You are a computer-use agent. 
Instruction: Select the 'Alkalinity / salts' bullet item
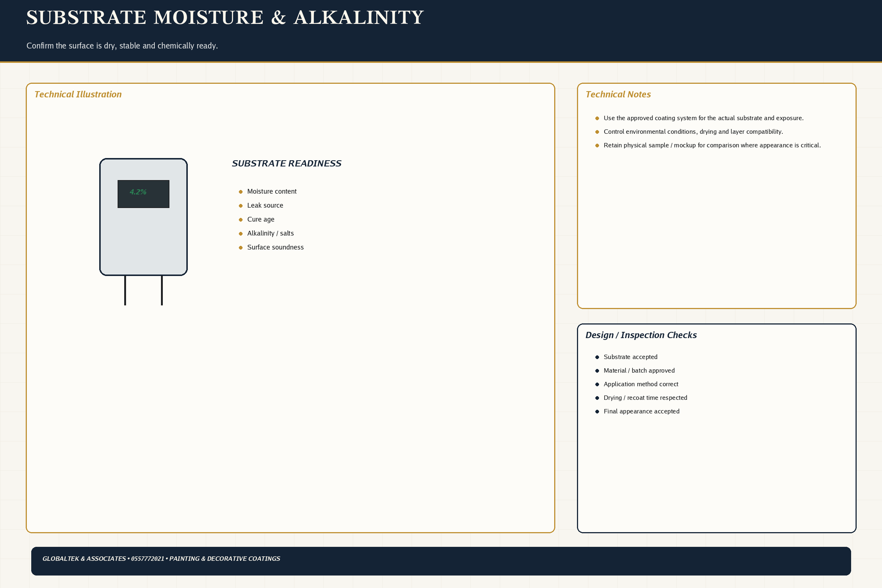[266, 233]
